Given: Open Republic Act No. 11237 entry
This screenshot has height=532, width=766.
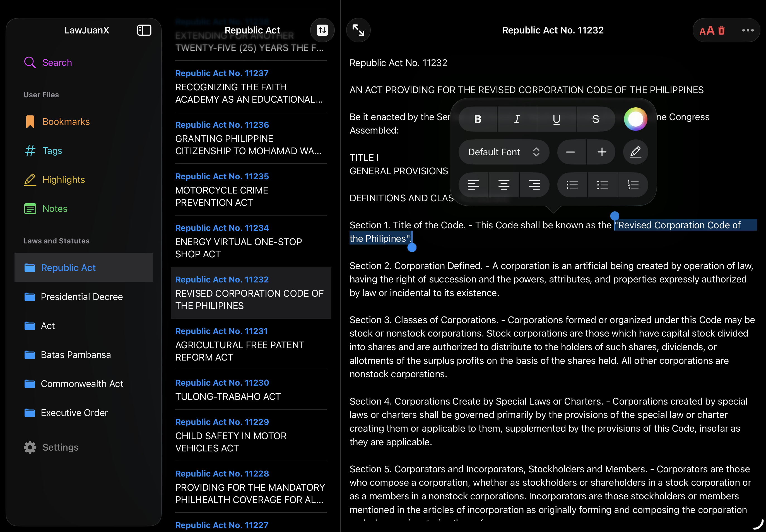Looking at the screenshot, I should (x=251, y=86).
